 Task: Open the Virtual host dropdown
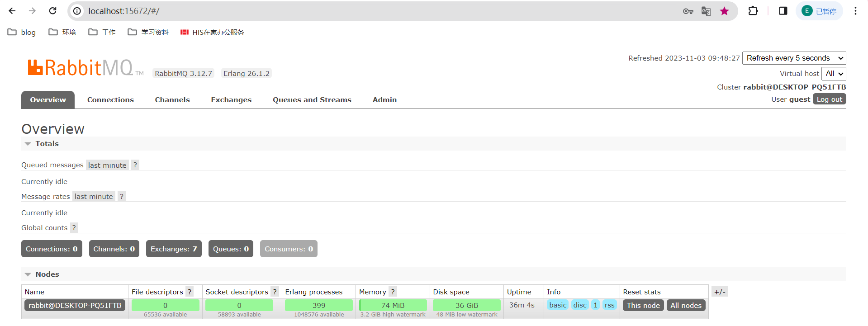pos(834,73)
